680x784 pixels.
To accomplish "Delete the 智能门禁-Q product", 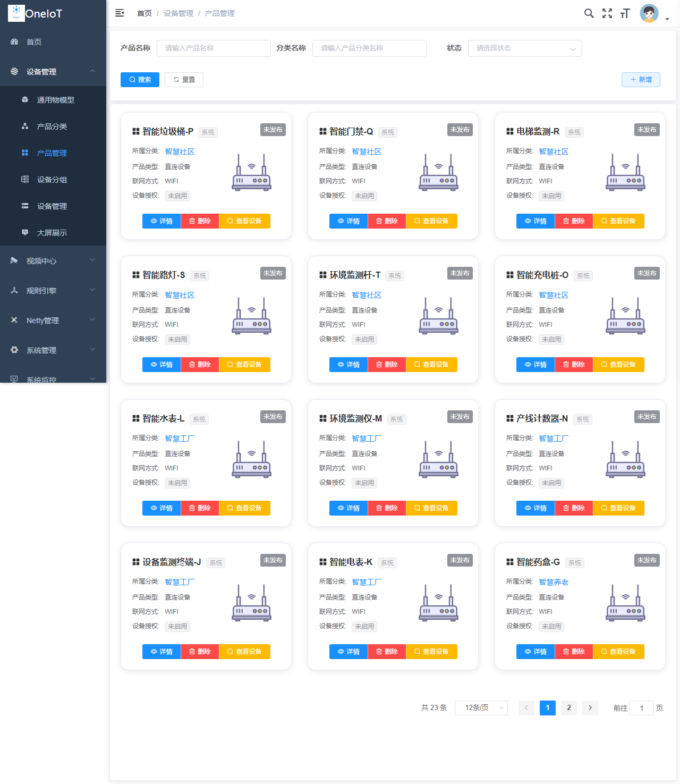I will pos(387,221).
